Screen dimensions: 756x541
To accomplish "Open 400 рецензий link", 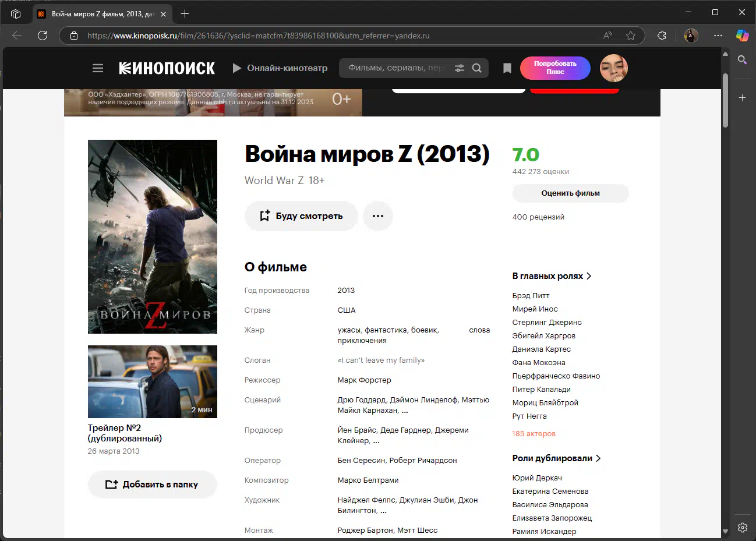I will (538, 217).
